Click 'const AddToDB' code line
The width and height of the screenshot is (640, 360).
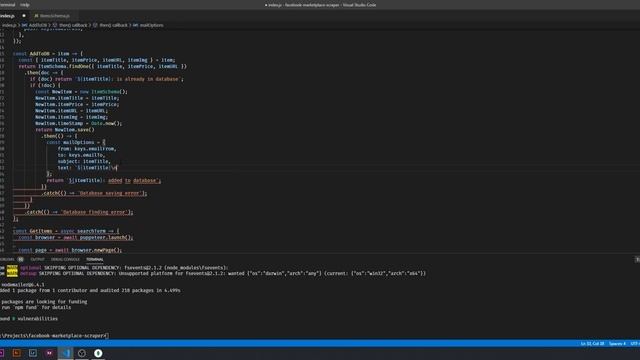pyautogui.click(x=48, y=53)
